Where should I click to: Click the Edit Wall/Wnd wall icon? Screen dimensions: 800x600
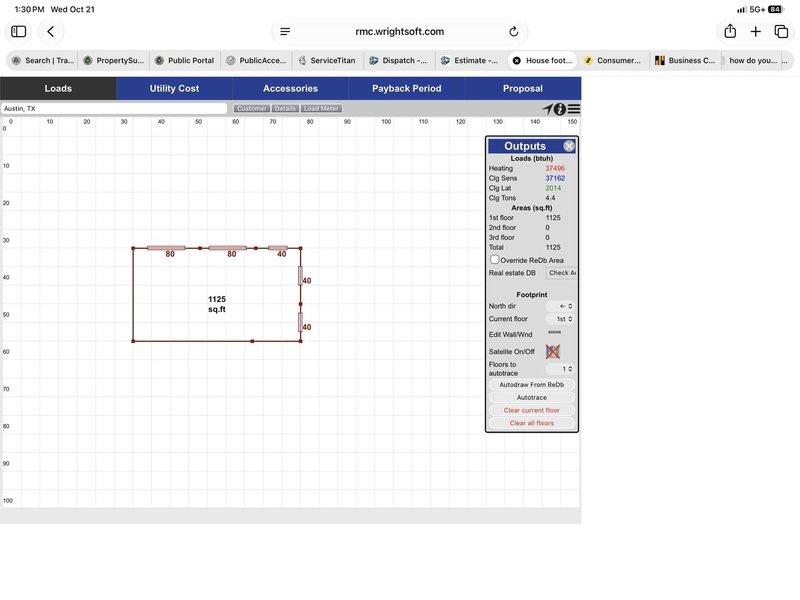click(x=555, y=333)
